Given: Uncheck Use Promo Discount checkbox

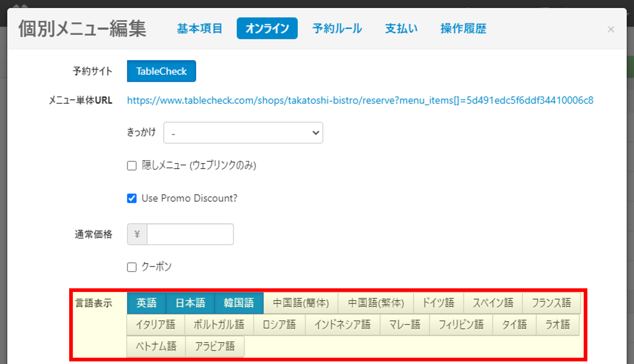Looking at the screenshot, I should pyautogui.click(x=132, y=198).
